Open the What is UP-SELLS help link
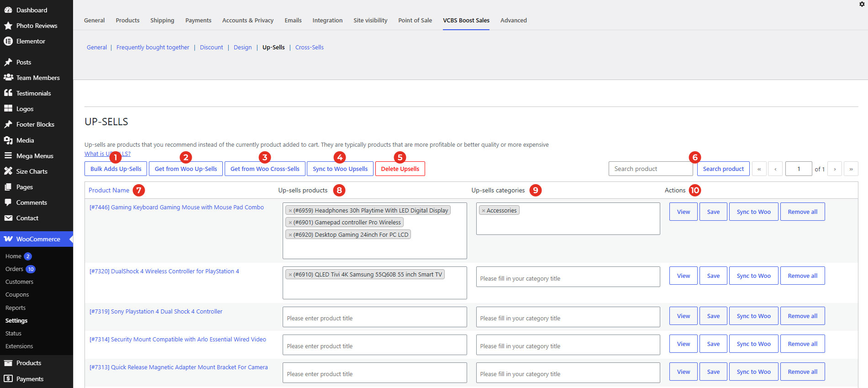 [107, 154]
